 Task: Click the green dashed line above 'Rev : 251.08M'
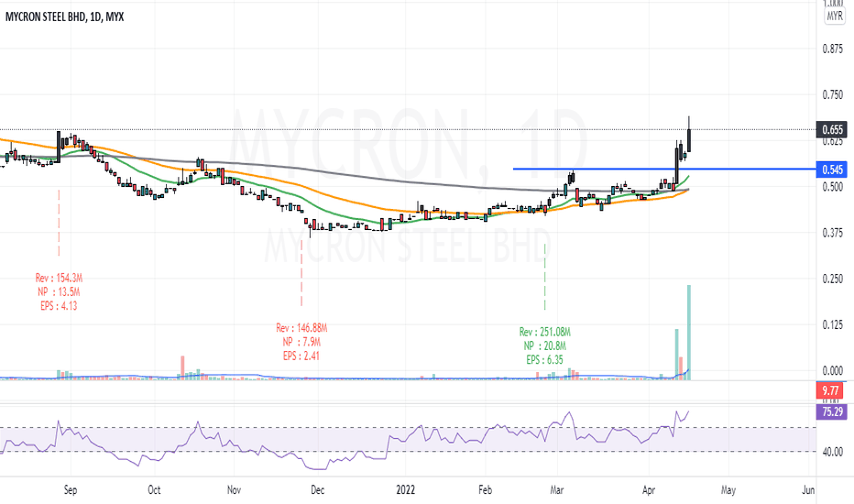click(544, 277)
